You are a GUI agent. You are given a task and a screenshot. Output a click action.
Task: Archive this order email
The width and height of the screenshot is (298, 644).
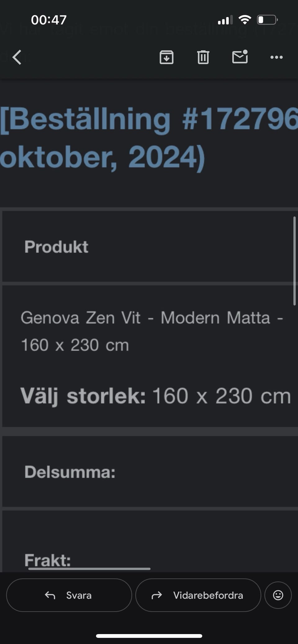166,57
